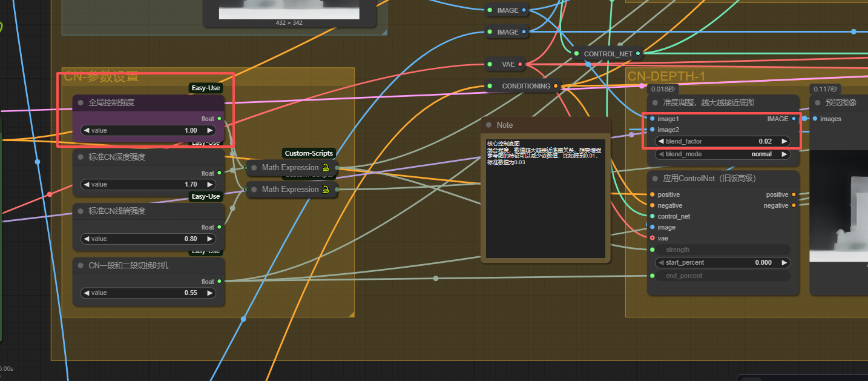Collapse the 预览图像 node via its title dot

818,103
